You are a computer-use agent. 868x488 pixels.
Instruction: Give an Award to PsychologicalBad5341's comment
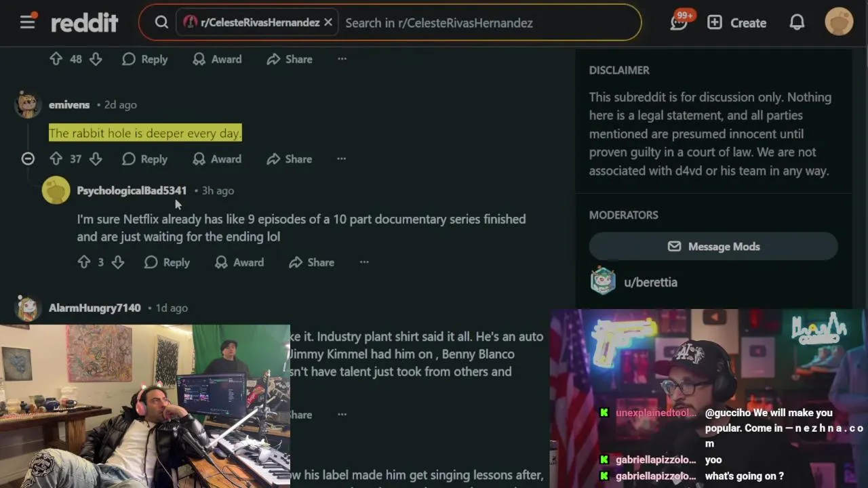tap(239, 262)
